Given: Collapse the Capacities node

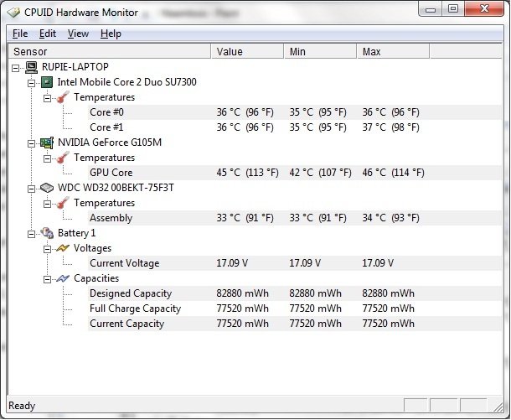Looking at the screenshot, I should (x=47, y=279).
